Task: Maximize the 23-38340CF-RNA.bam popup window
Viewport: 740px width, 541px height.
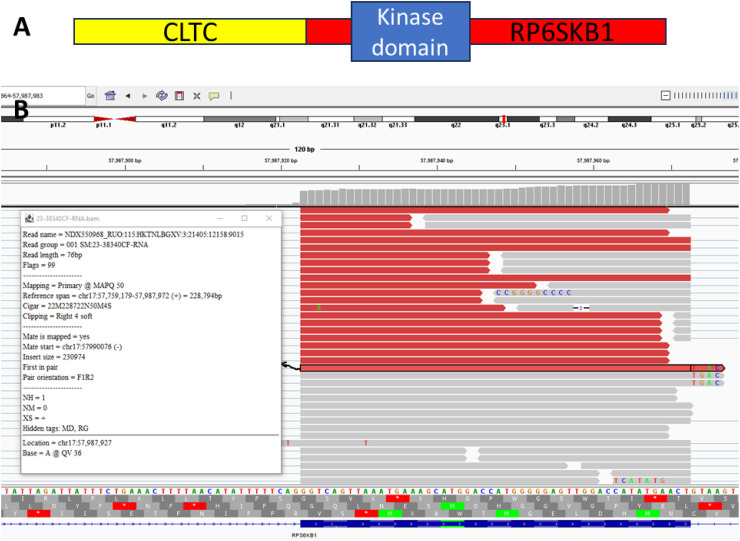Action: (244, 218)
